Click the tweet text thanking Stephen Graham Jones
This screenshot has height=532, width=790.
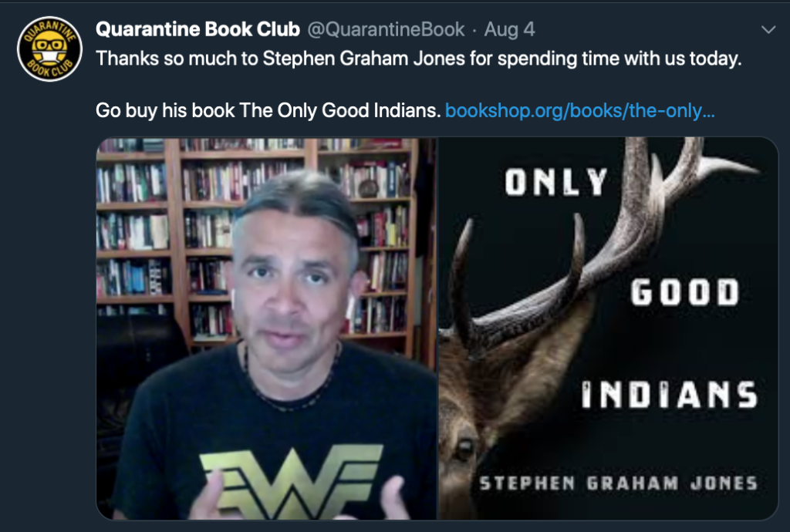419,59
